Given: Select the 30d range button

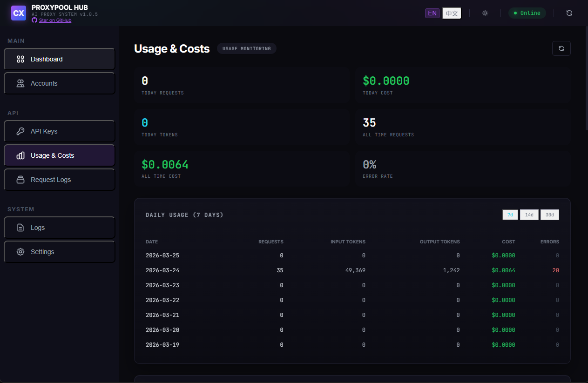Looking at the screenshot, I should pos(550,215).
